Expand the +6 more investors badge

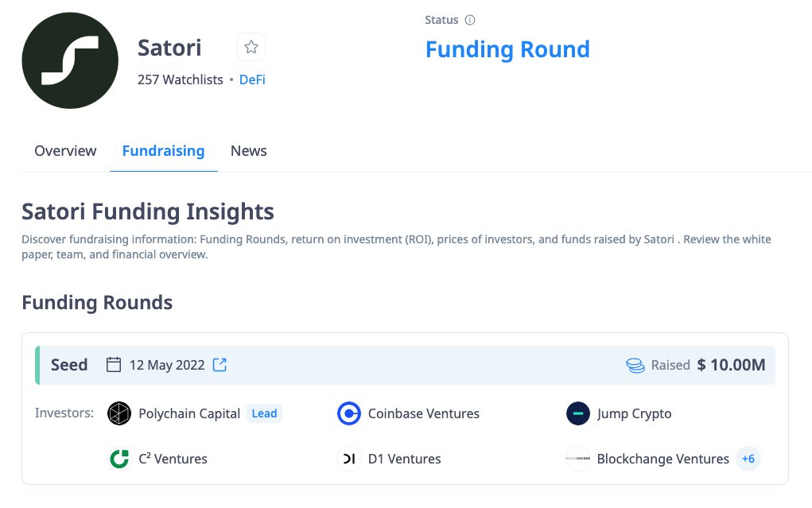coord(748,459)
